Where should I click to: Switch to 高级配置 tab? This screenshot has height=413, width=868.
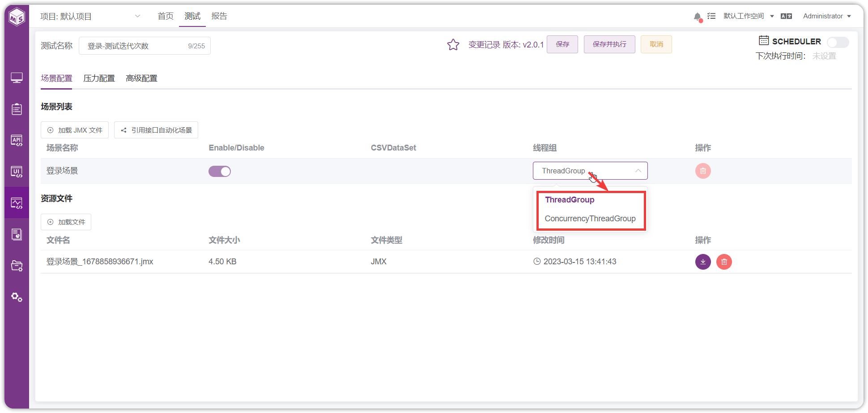click(141, 78)
